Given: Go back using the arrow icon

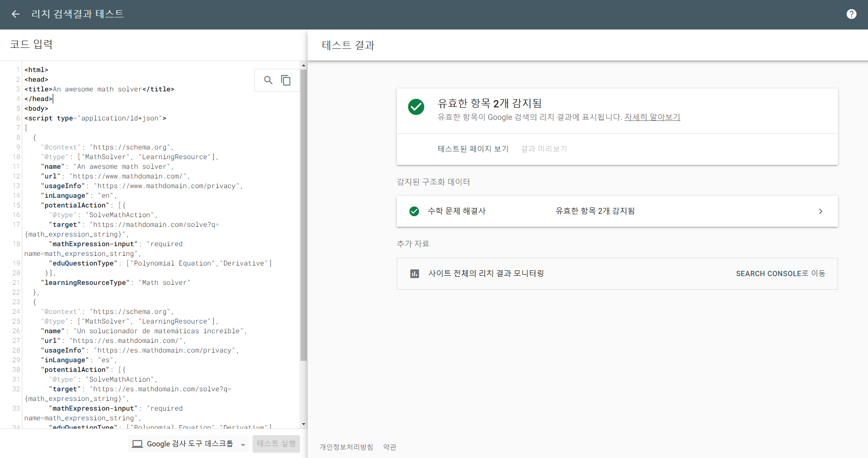Looking at the screenshot, I should tap(15, 14).
